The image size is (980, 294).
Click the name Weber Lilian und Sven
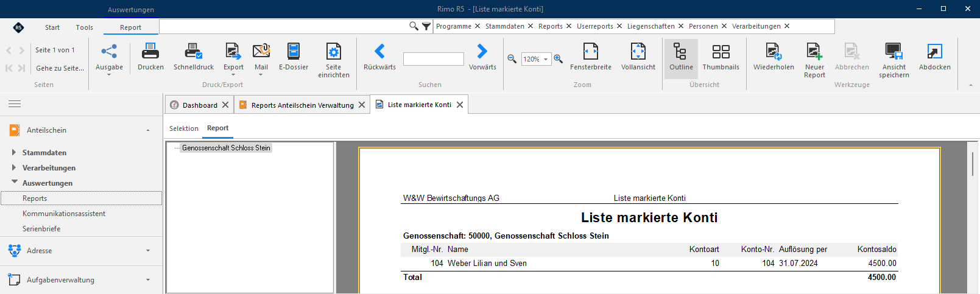click(x=487, y=263)
